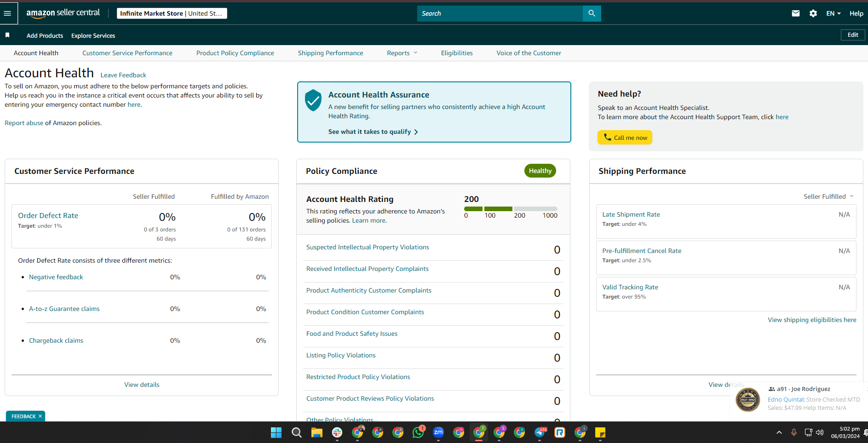The width and height of the screenshot is (868, 443).
Task: Click View details under Customer Service Performance
Action: 142,385
